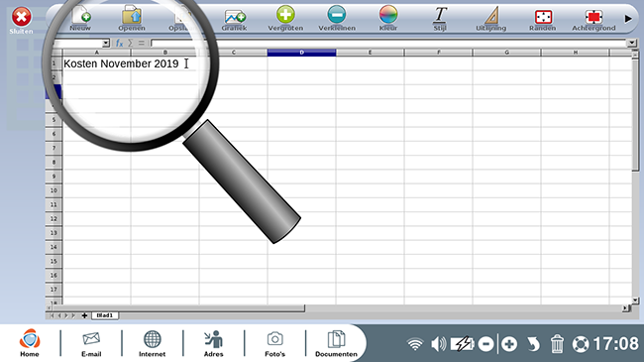Select column header E

click(x=371, y=53)
